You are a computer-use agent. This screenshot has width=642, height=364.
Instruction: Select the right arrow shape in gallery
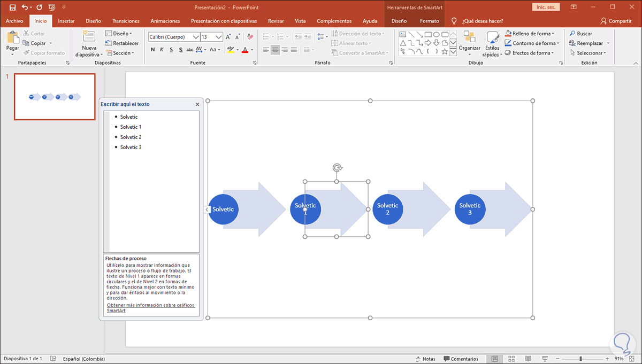[x=427, y=43]
